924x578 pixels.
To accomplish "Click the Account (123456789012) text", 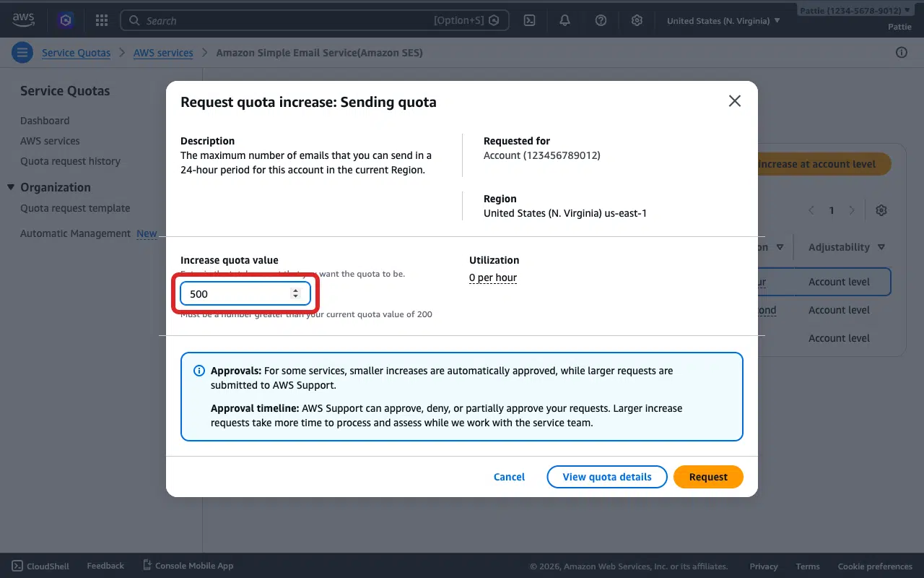I will click(542, 155).
